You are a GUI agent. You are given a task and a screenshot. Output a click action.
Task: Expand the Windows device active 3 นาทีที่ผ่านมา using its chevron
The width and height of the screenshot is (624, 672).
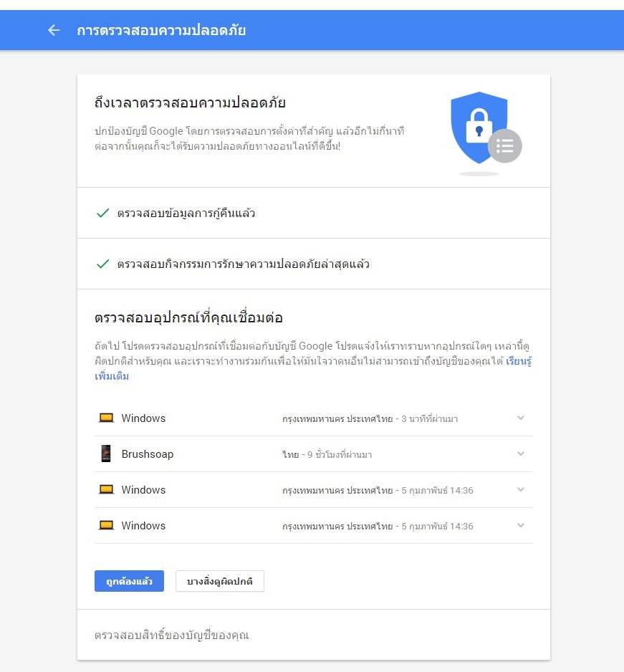521,418
